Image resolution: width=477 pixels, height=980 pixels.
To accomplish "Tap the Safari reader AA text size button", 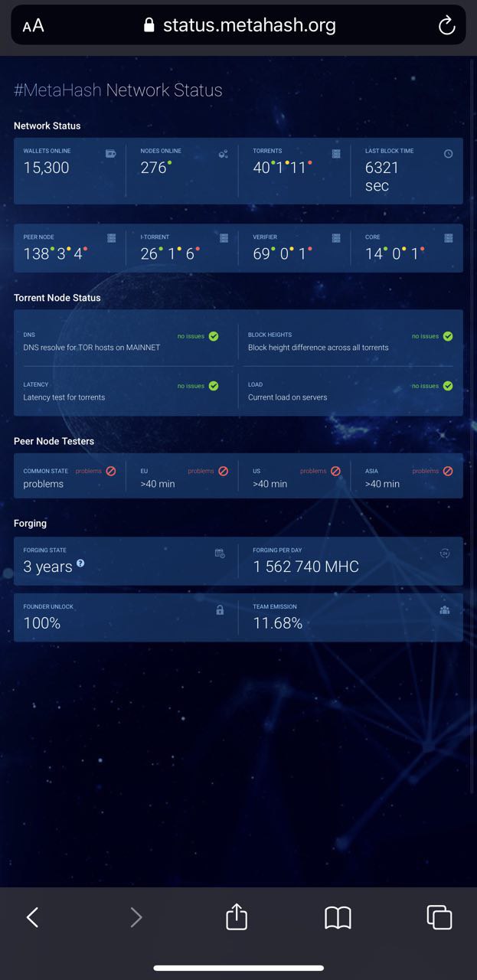I will click(x=33, y=25).
